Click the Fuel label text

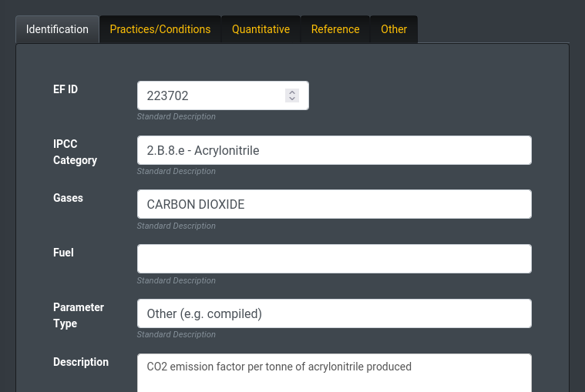pos(63,253)
